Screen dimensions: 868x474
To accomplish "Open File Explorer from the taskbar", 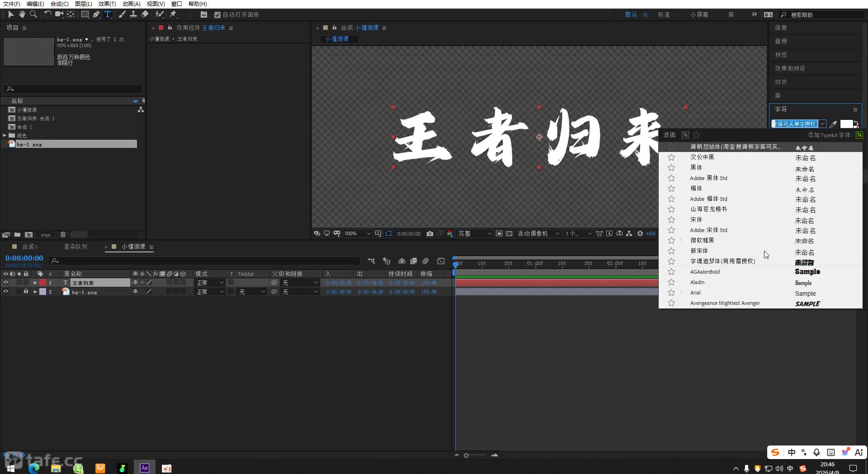I will click(56, 468).
